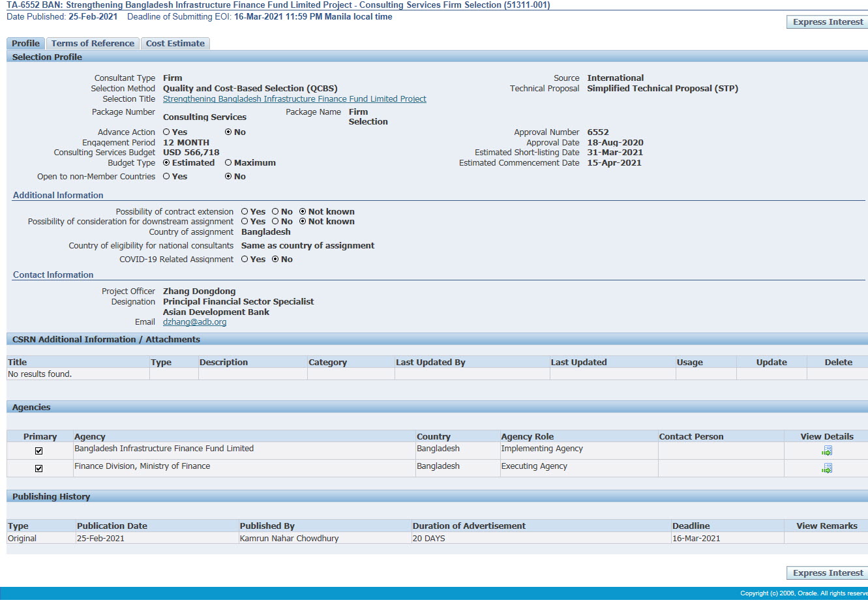Select No for Open to non-Member Countries
Screen dimensions: 868x611
(x=228, y=176)
